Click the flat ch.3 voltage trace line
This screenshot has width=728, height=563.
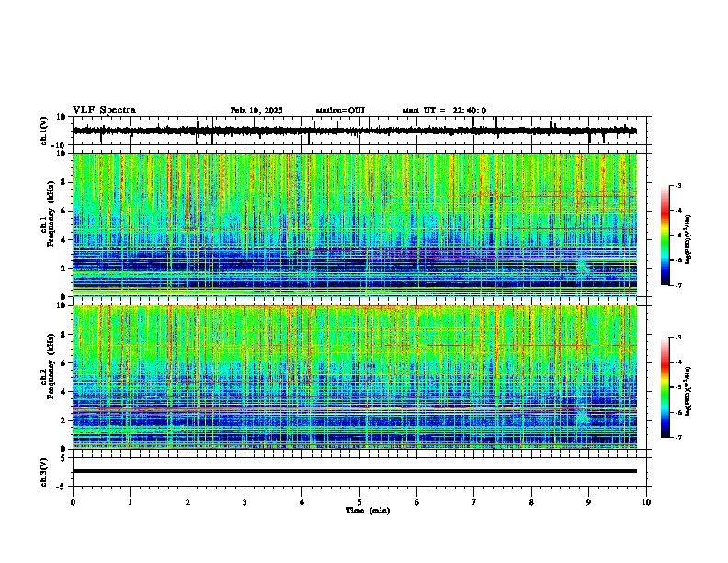(354, 471)
